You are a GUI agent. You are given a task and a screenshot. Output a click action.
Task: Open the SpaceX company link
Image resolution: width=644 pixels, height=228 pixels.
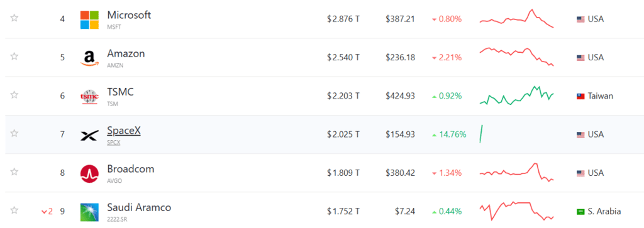tap(124, 131)
